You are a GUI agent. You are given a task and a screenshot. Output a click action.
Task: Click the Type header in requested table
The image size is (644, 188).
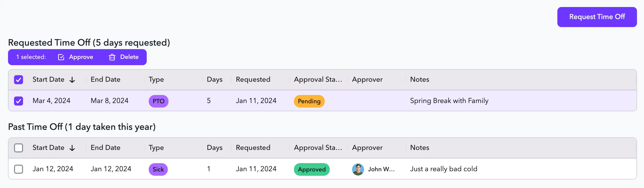coord(156,79)
